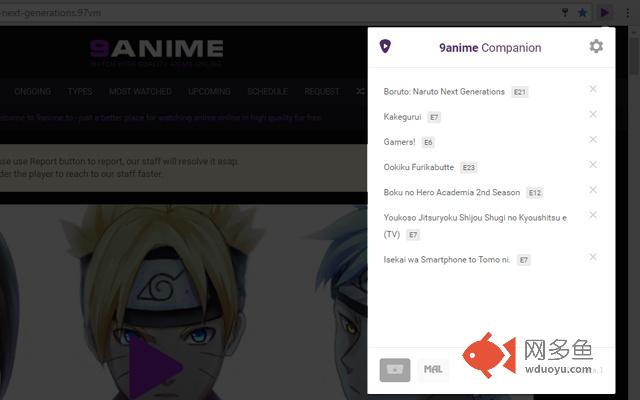
Task: Click the gray watch list button in footer
Action: click(395, 370)
